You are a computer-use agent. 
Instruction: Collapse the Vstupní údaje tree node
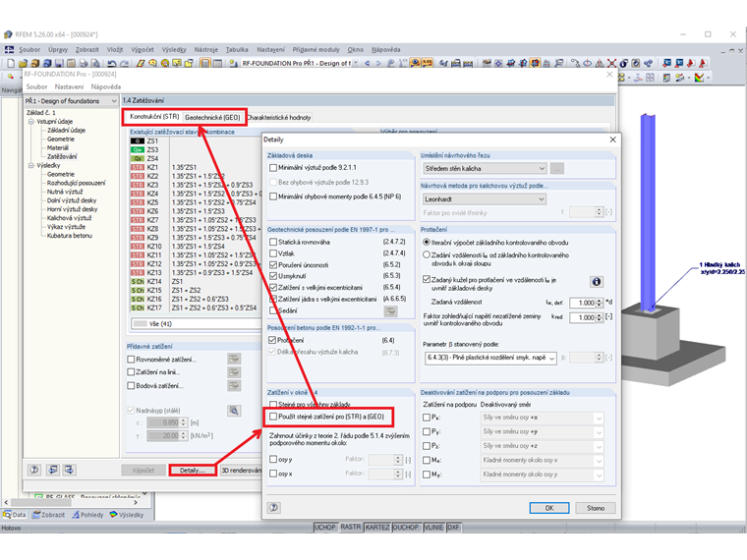[31, 122]
